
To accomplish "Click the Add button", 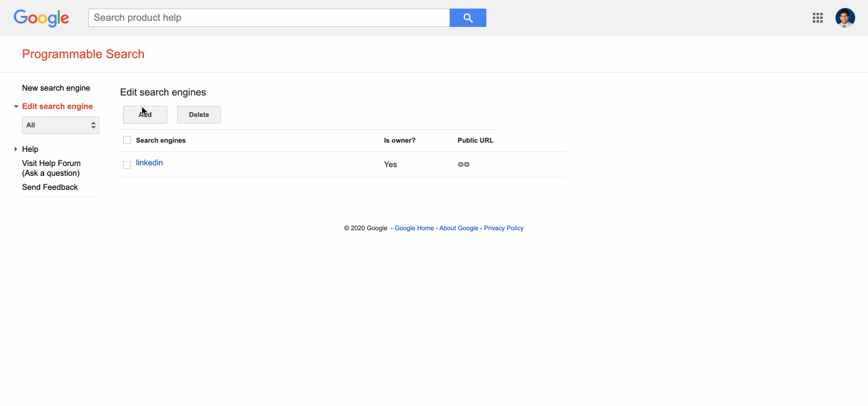I will (x=145, y=115).
